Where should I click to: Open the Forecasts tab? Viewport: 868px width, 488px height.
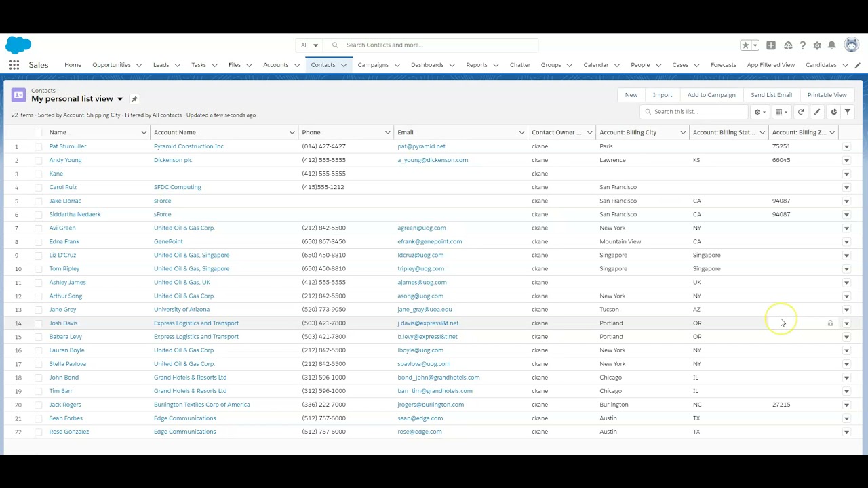[724, 65]
